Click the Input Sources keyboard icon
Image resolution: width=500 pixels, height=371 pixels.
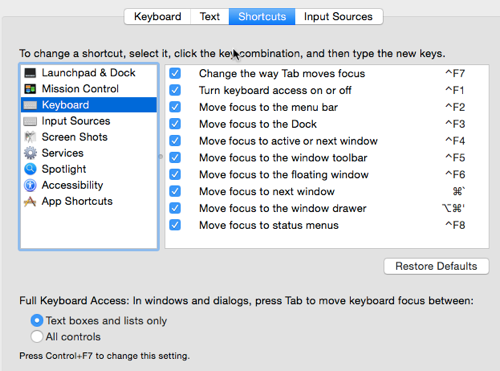pos(30,121)
